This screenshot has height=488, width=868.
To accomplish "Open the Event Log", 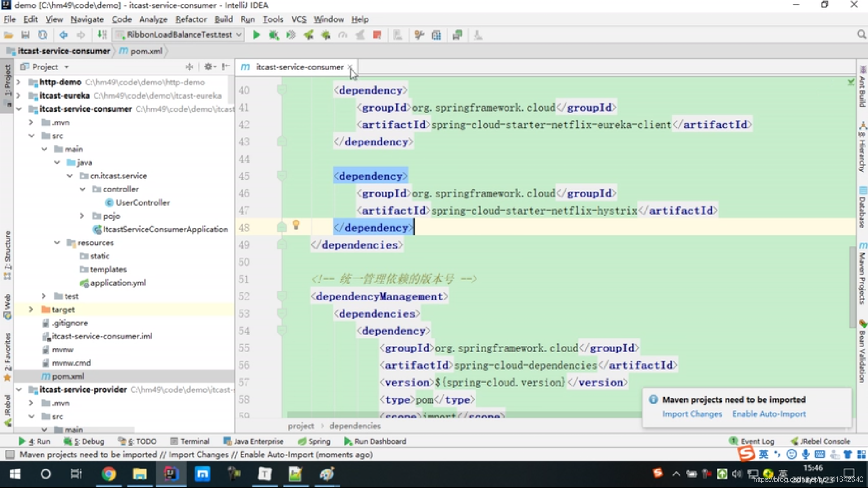I will pyautogui.click(x=752, y=441).
